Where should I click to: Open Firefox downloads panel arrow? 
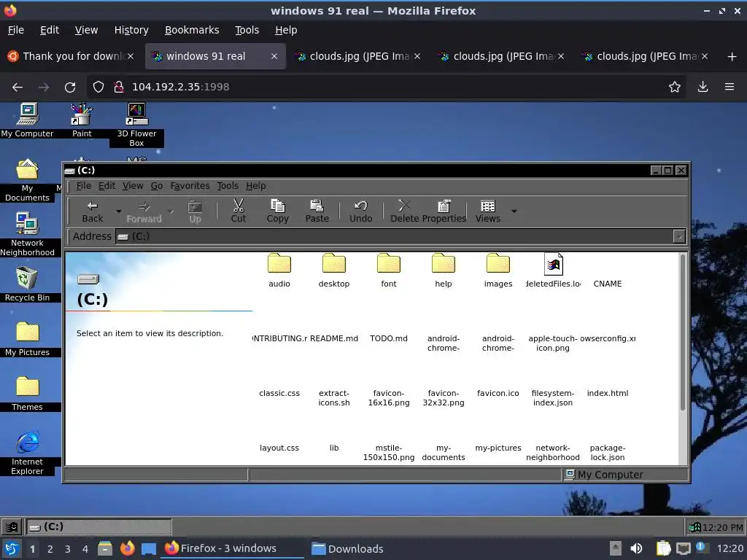click(x=703, y=87)
